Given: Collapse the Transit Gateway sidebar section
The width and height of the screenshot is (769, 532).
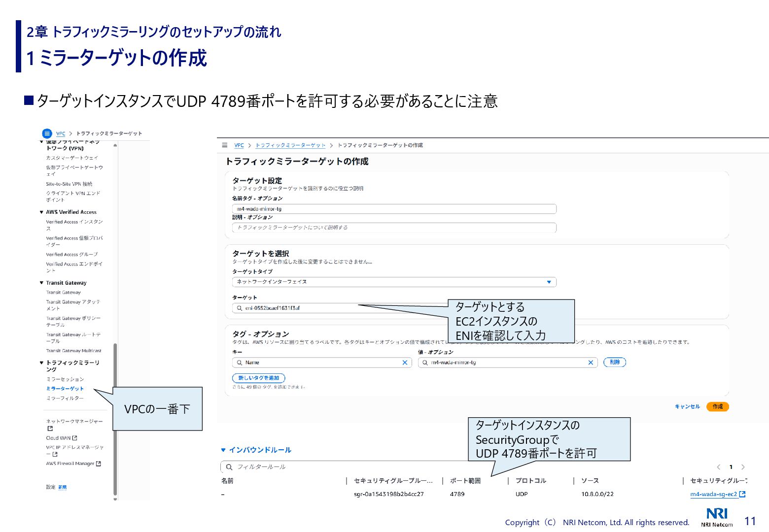Looking at the screenshot, I should point(41,283).
